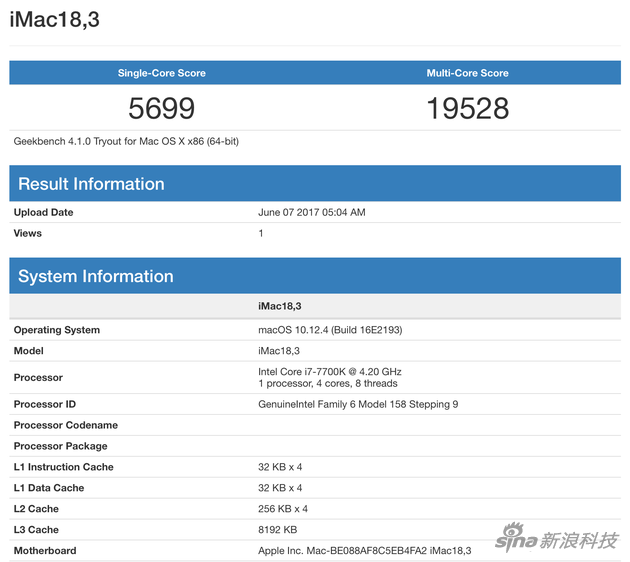
Task: Select the June 07 2017 05:04 AM value
Action: (x=312, y=212)
